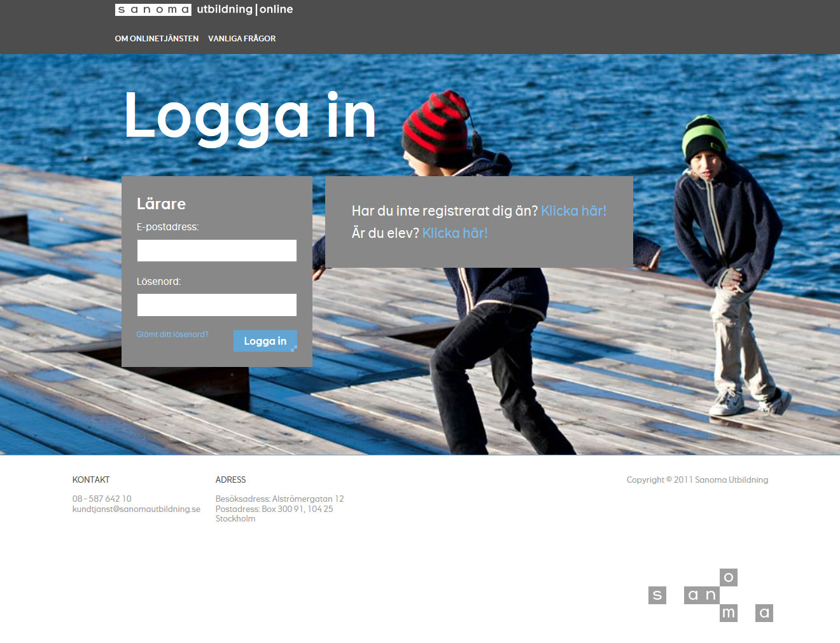Image resolution: width=840 pixels, height=643 pixels.
Task: Click the Besöksadress Alströmergatan 12 text
Action: 279,499
